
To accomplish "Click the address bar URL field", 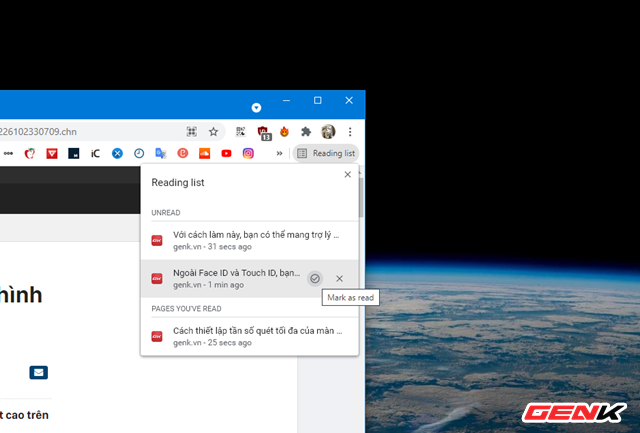I will pos(90,131).
